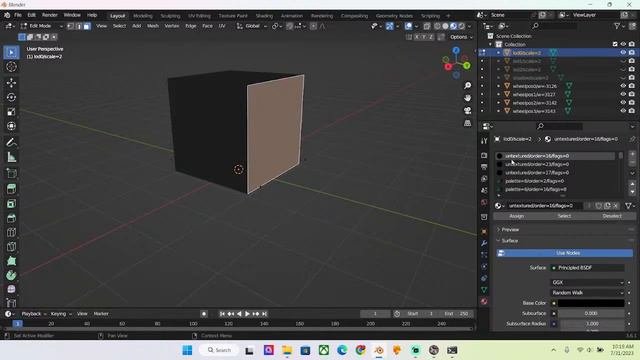Add a material slot with plus button
The height and width of the screenshot is (360, 640).
point(632,154)
